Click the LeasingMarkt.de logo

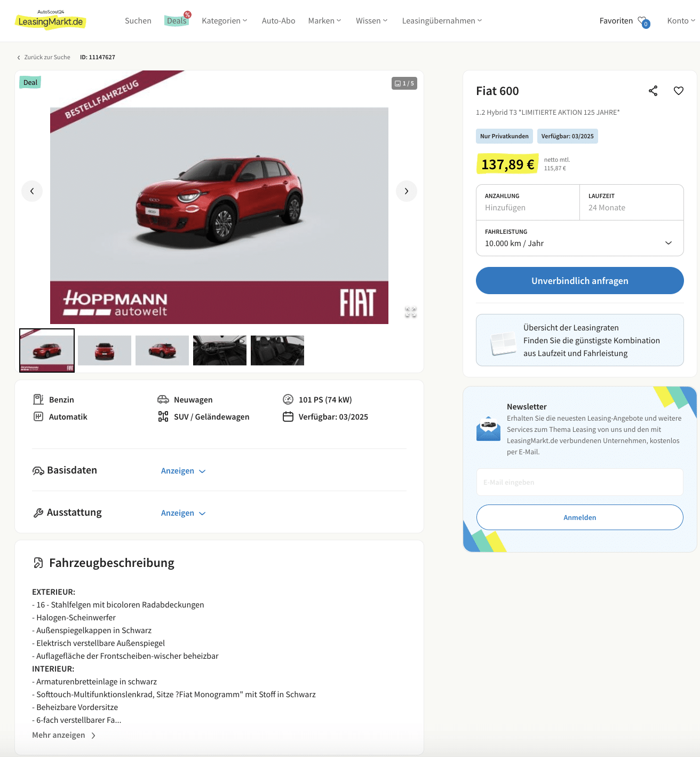click(x=51, y=20)
